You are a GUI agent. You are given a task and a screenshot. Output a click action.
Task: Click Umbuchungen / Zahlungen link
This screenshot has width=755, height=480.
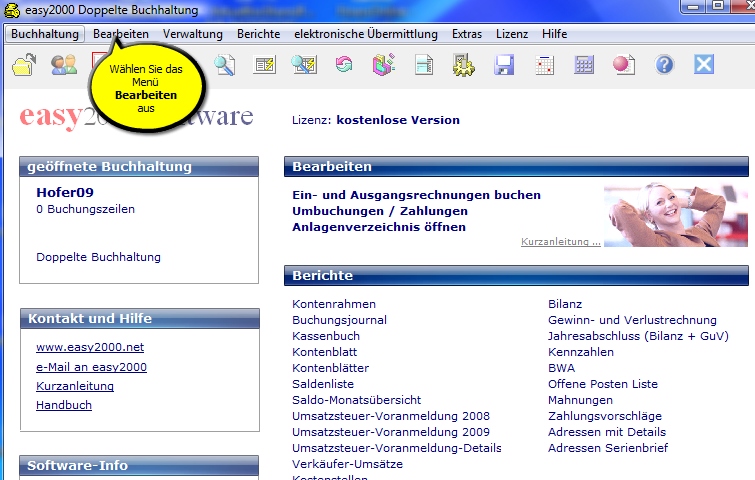tap(380, 211)
